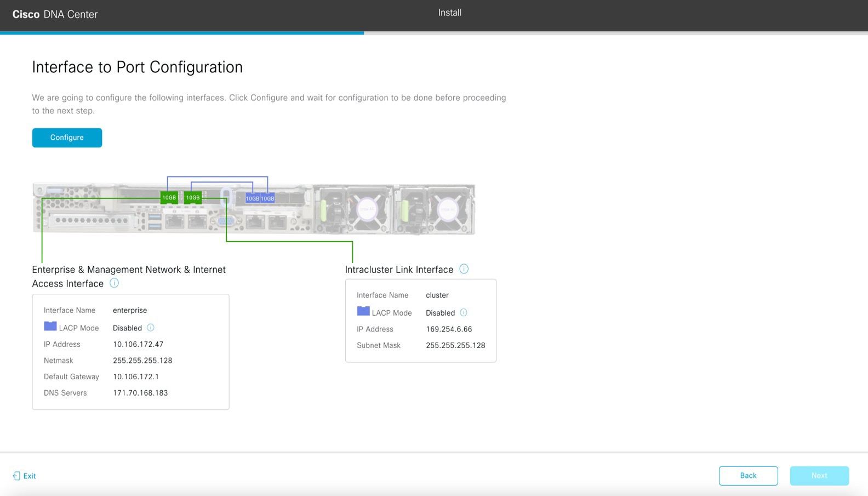Click 'LACP Mode' label in cluster card
Screen dimensions: 868x496
pos(392,313)
